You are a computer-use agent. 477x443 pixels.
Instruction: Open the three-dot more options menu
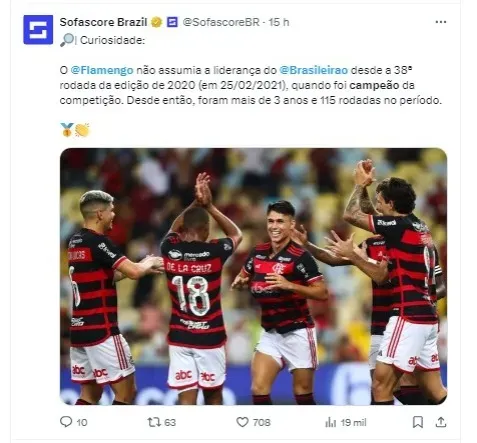(x=441, y=22)
